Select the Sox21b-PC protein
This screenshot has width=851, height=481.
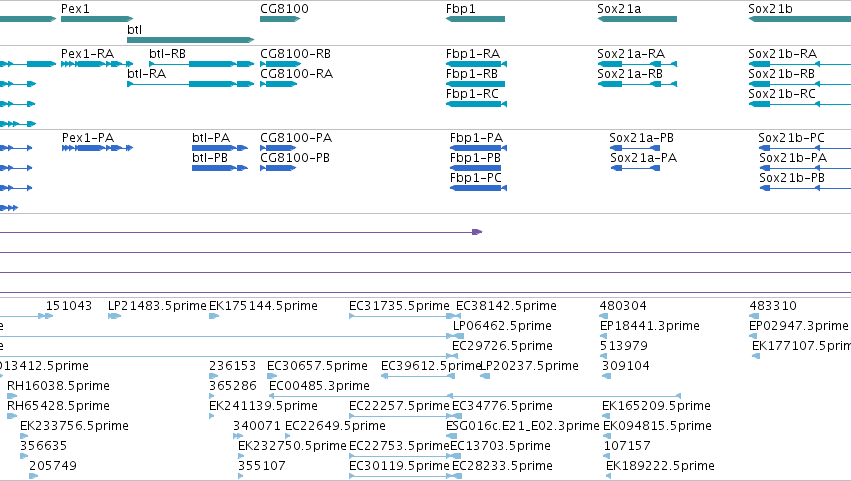coord(791,138)
